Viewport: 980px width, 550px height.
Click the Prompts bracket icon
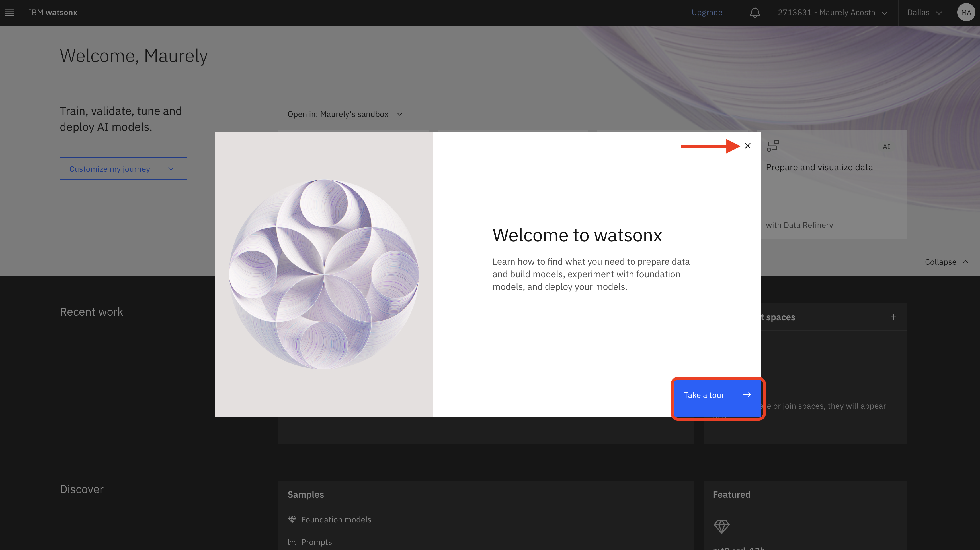(292, 542)
